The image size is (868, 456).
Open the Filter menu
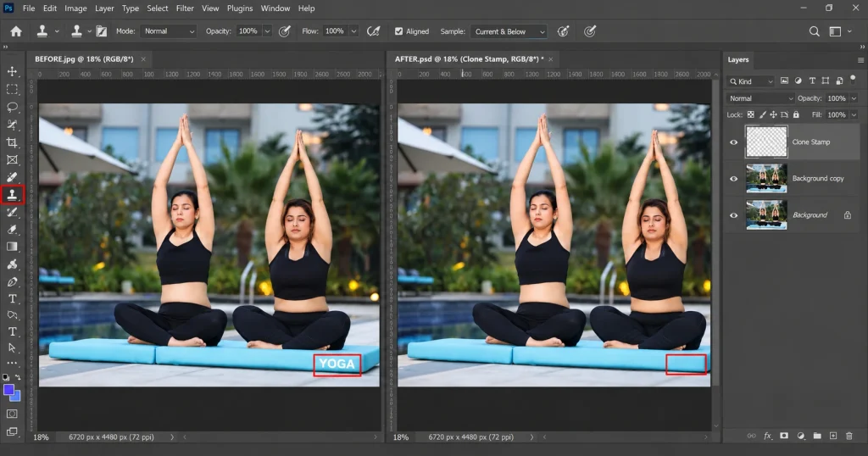[x=185, y=8]
